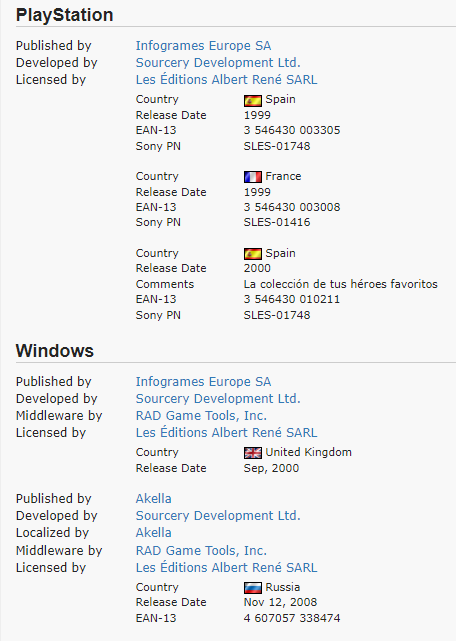Select Sony PN SLES-01748 of 1999 release

(x=277, y=146)
